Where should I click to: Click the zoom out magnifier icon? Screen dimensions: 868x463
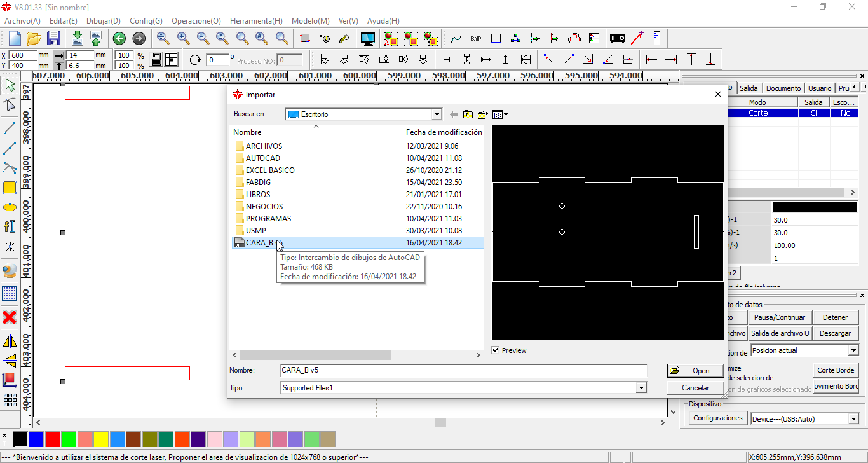coord(203,38)
